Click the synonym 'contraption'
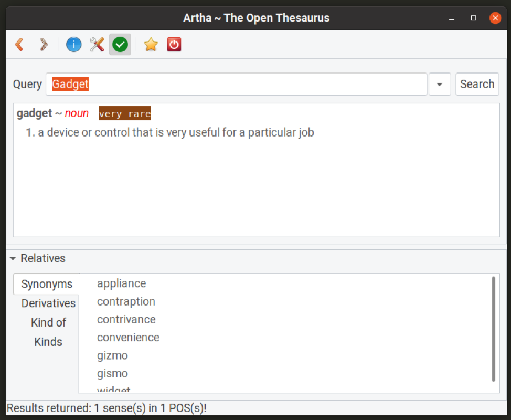 [x=126, y=301]
